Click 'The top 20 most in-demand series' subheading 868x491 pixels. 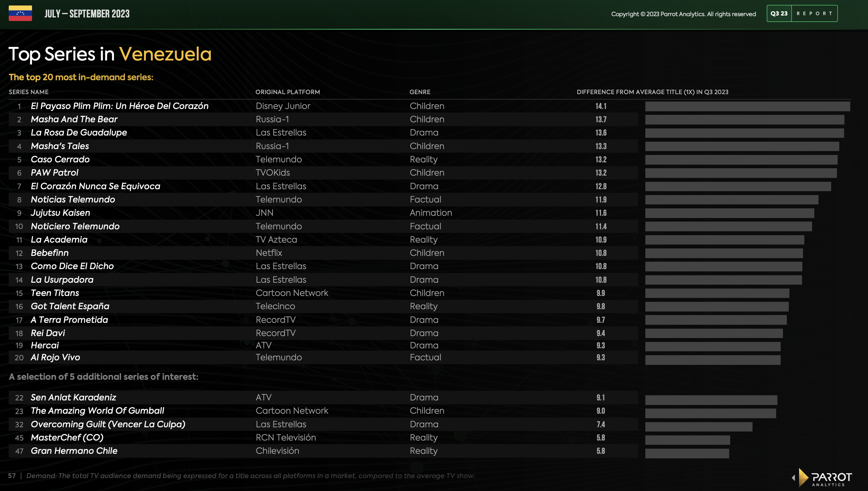pyautogui.click(x=81, y=77)
